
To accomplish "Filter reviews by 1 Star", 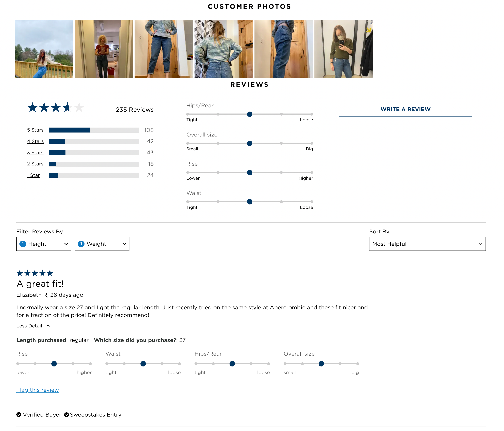I will click(33, 175).
